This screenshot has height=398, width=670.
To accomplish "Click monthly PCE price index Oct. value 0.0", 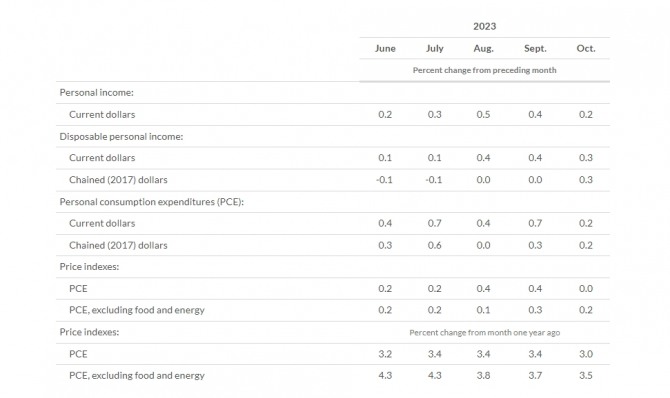I will point(585,289).
